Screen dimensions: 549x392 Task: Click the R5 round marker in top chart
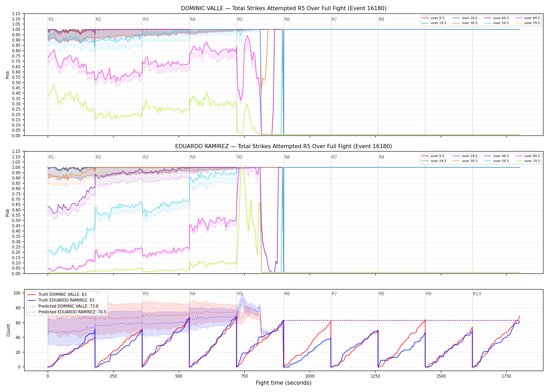click(x=240, y=19)
